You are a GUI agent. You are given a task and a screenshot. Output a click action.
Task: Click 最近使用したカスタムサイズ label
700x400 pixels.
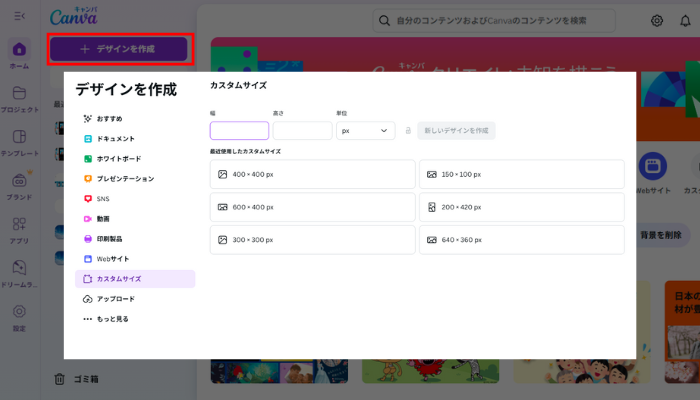tap(245, 151)
